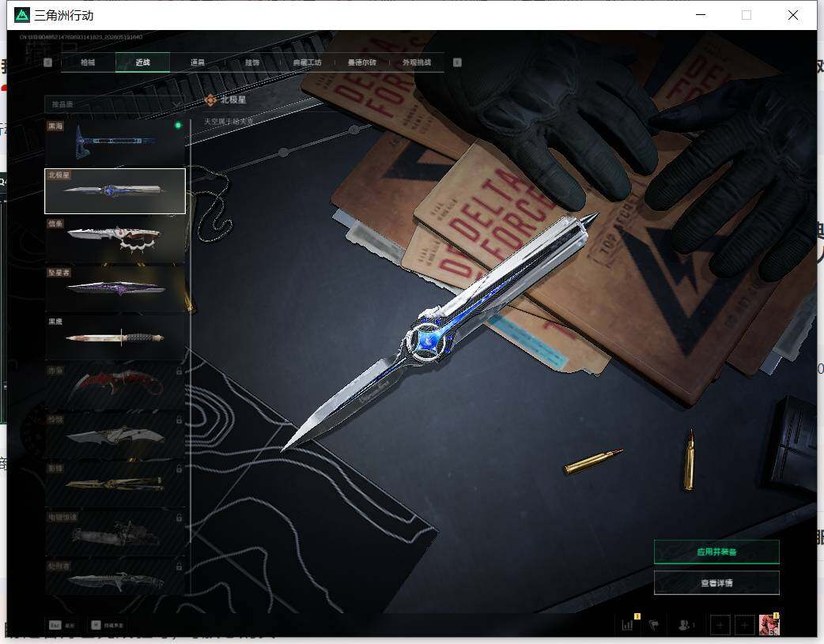Expand the 按品质 quality sort dropdown
Image resolution: width=824 pixels, height=644 pixels.
tap(115, 104)
